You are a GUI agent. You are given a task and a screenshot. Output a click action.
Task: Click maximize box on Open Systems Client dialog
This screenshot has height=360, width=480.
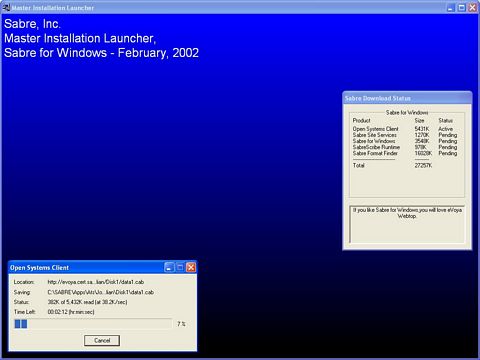pyautogui.click(x=180, y=267)
